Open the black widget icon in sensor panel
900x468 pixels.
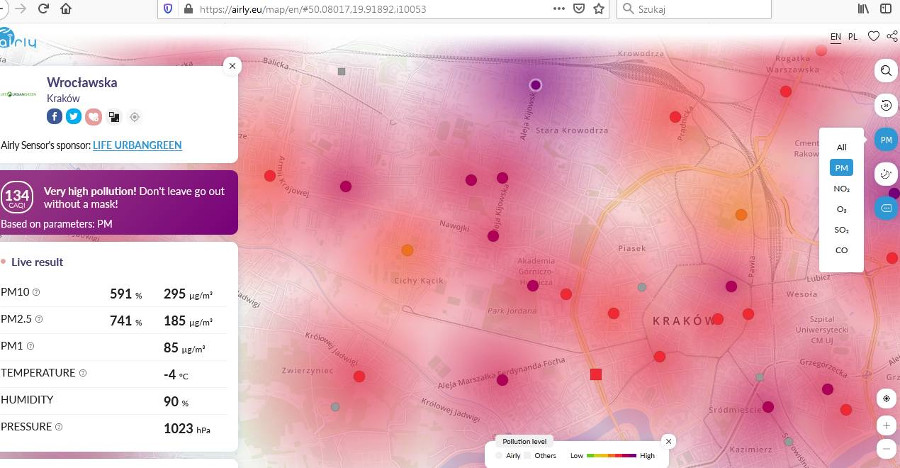(x=114, y=117)
